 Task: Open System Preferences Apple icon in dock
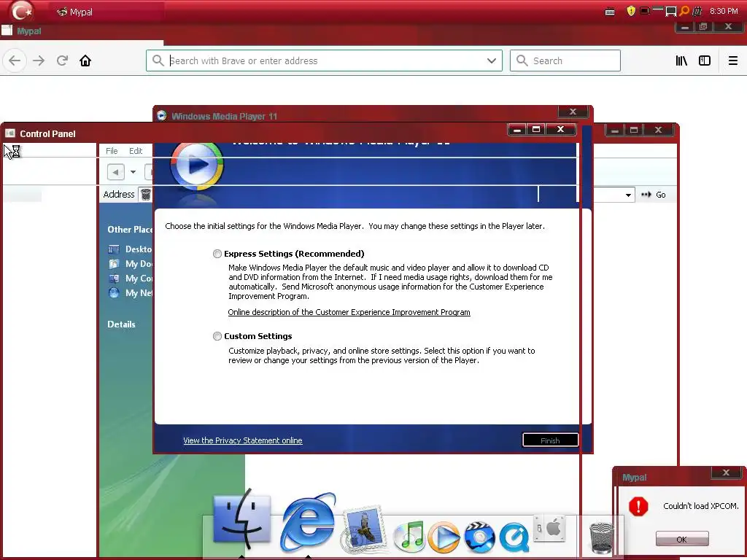(x=549, y=529)
